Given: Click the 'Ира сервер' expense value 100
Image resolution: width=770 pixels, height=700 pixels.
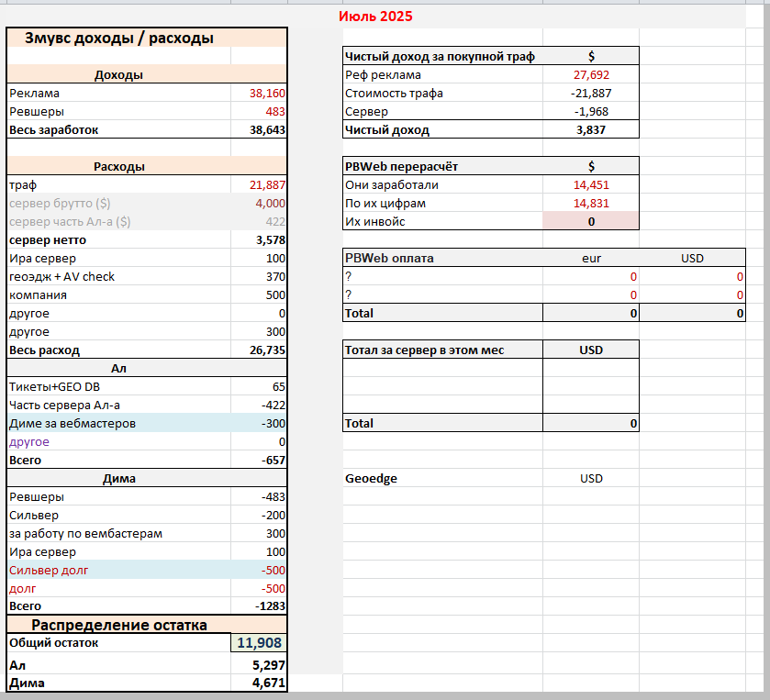Looking at the screenshot, I should 275,259.
